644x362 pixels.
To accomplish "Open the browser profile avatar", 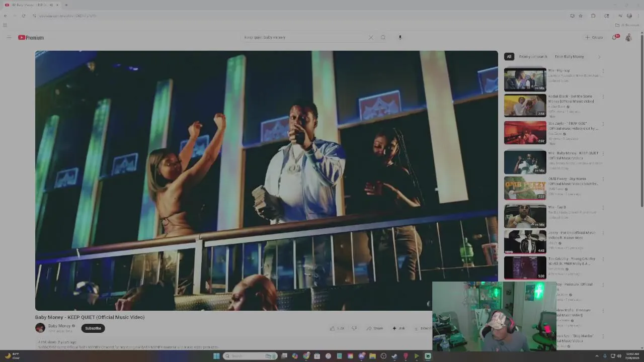I will pyautogui.click(x=629, y=16).
